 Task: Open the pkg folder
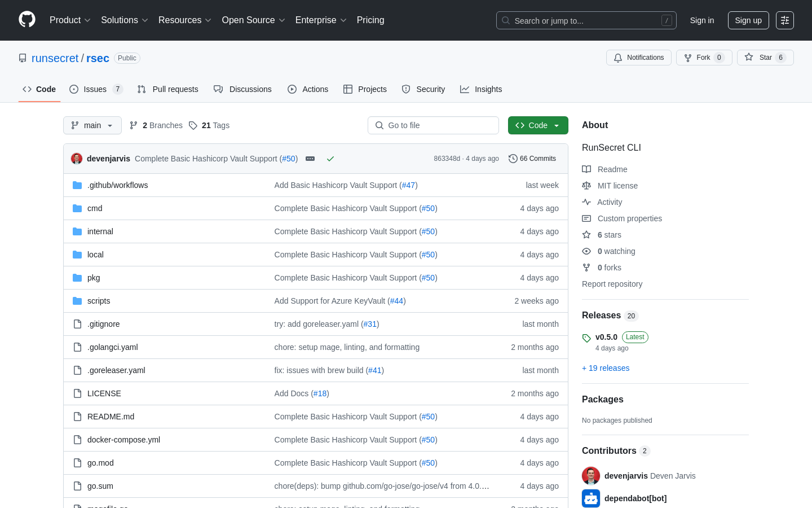(94, 278)
